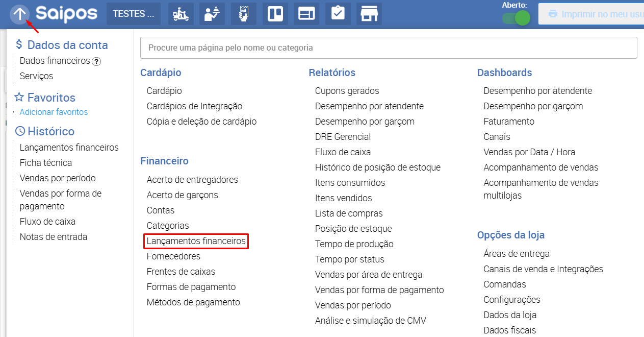Open the clipboard checklist icon in toolbar
644x337 pixels.
pos(338,14)
